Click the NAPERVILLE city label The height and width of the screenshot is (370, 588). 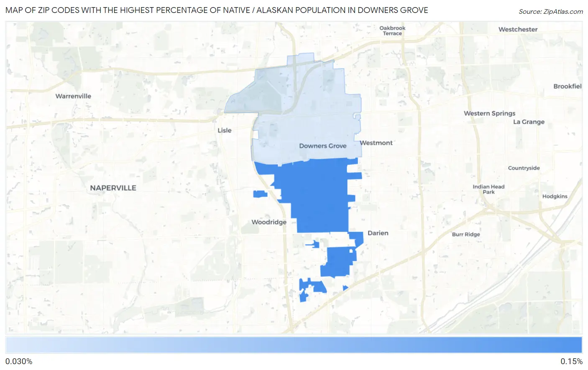click(x=113, y=188)
